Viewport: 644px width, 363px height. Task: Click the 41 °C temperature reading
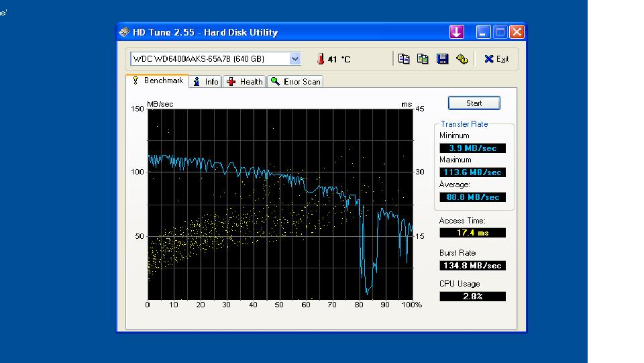pos(339,60)
